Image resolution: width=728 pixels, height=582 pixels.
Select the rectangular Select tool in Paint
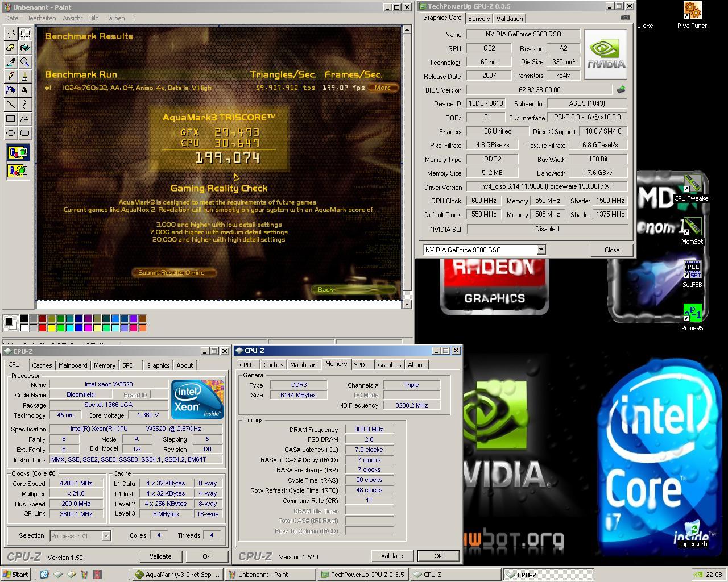[25, 34]
